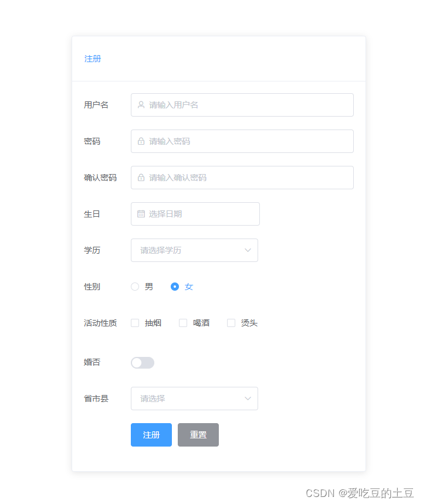Click the 注册 card header title

(93, 59)
